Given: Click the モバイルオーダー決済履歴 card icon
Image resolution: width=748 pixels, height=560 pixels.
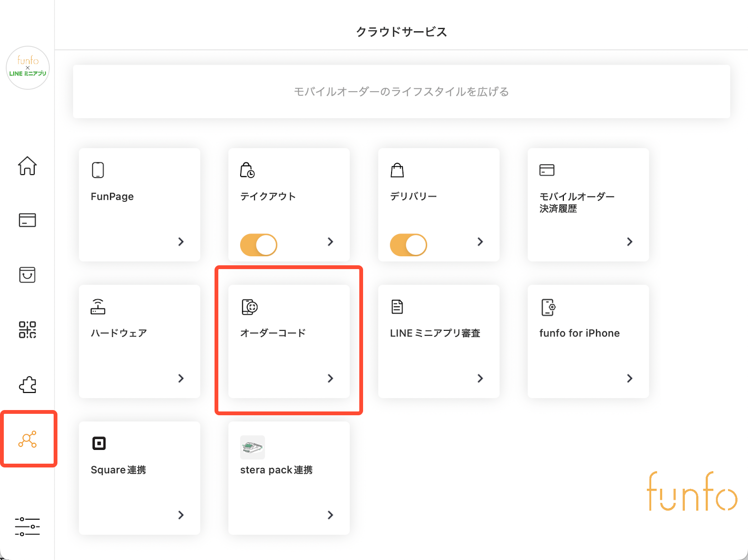Looking at the screenshot, I should pyautogui.click(x=547, y=170).
